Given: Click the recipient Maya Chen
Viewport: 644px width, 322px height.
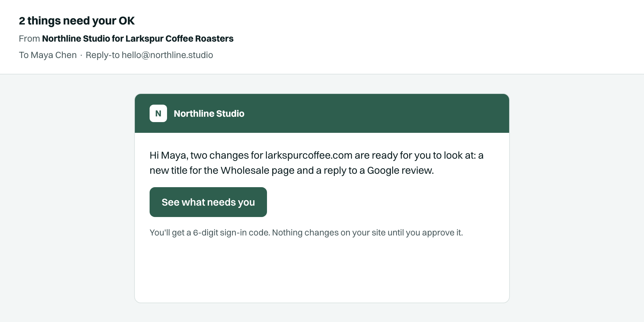Looking at the screenshot, I should [54, 55].
